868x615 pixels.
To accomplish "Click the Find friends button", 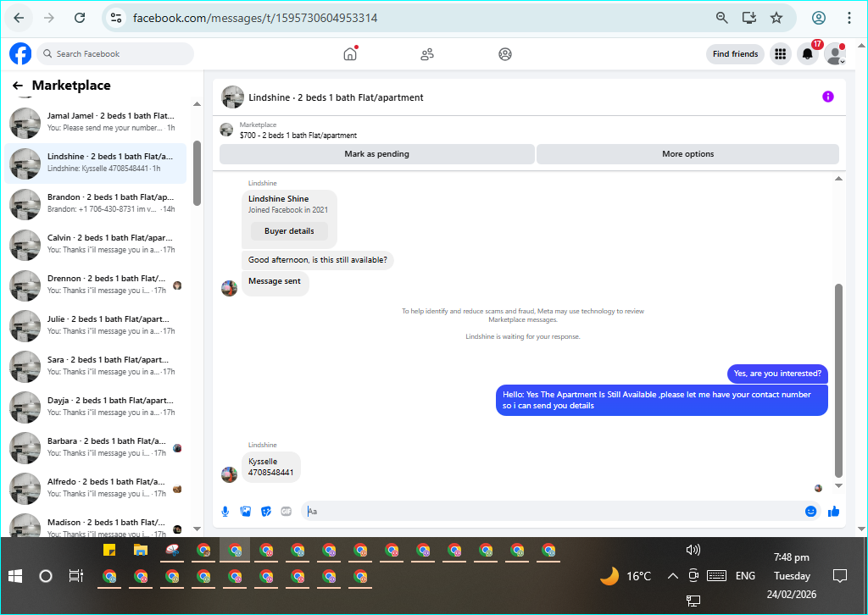I will [735, 53].
